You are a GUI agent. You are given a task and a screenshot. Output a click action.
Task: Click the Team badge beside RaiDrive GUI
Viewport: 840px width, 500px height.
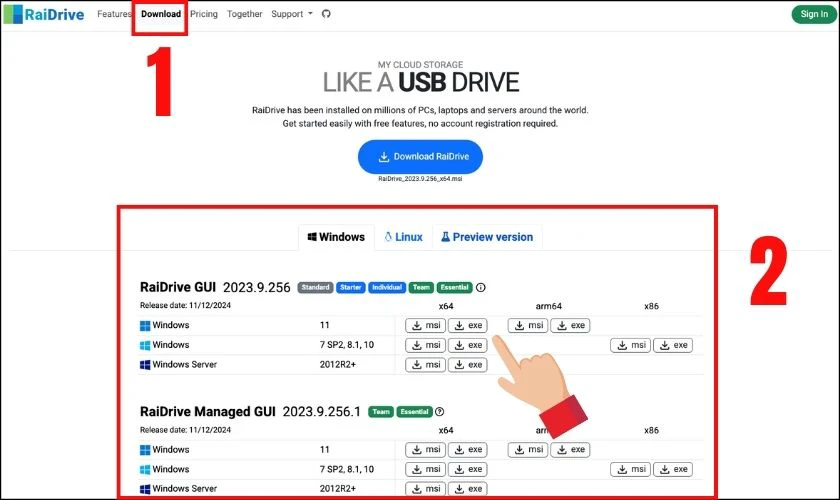(421, 288)
